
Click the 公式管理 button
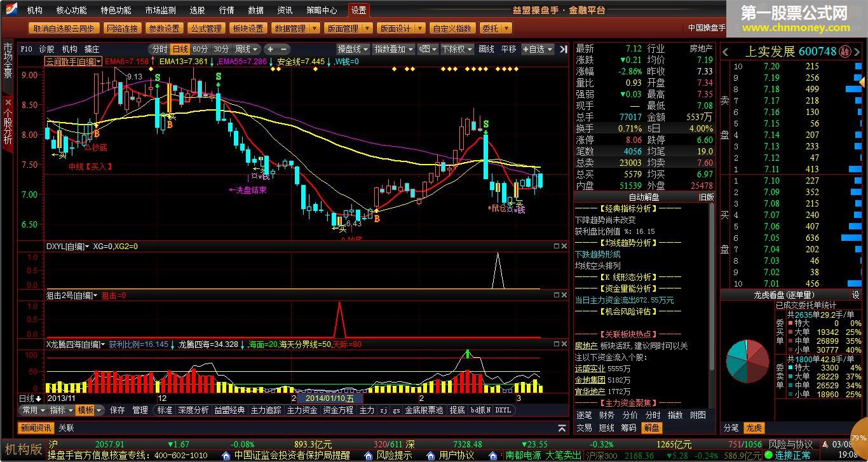tap(207, 29)
